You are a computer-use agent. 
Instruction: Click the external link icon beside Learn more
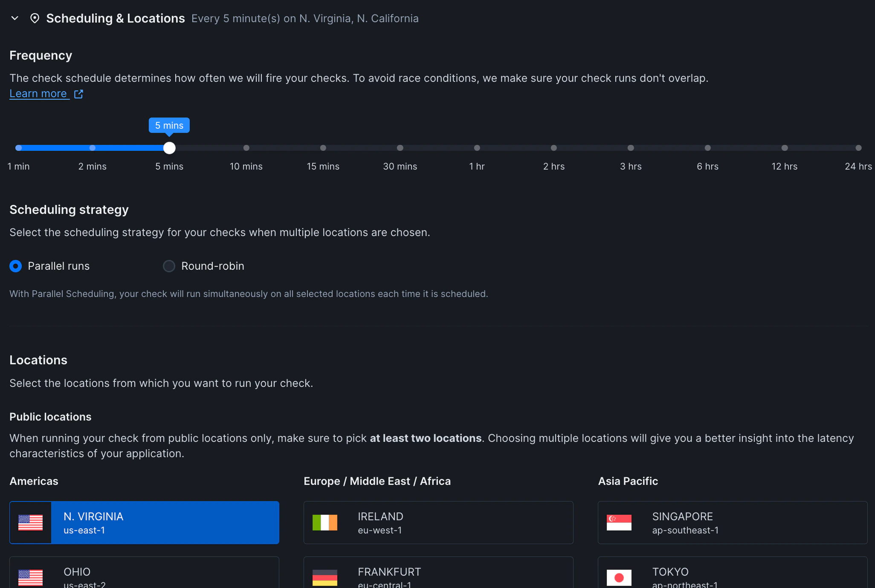(x=78, y=93)
